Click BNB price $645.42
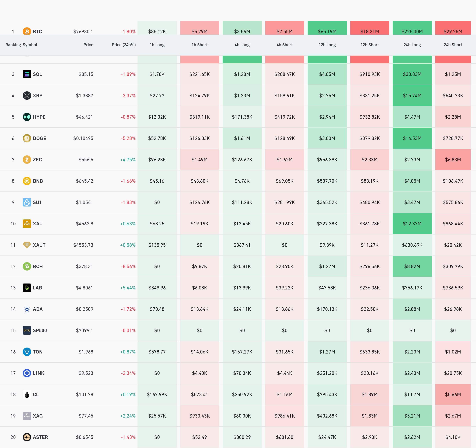 tap(85, 181)
